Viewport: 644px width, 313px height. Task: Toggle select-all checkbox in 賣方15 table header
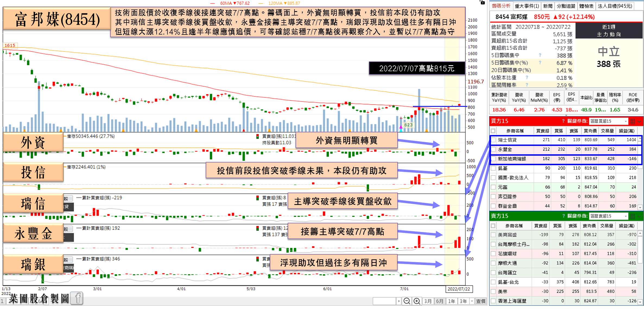click(x=493, y=226)
